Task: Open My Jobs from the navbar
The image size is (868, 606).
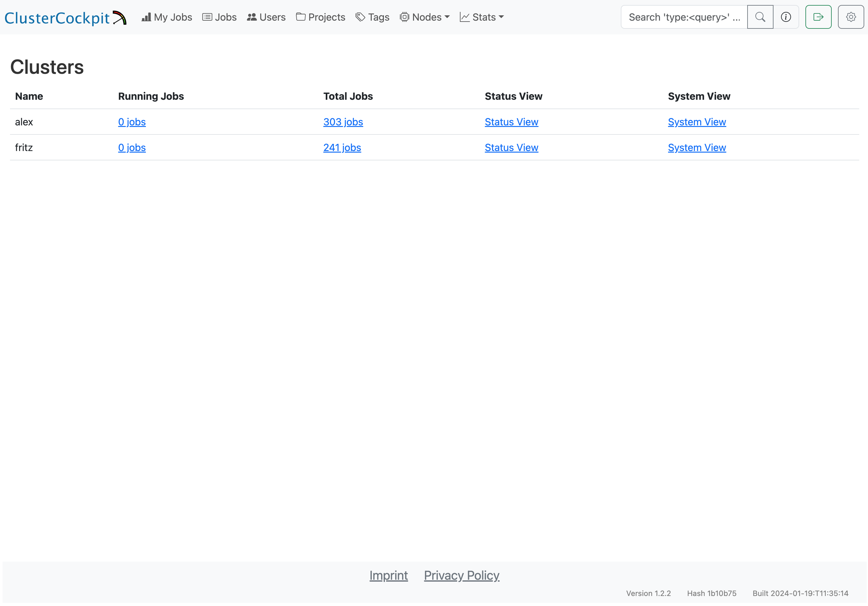Action: click(167, 17)
